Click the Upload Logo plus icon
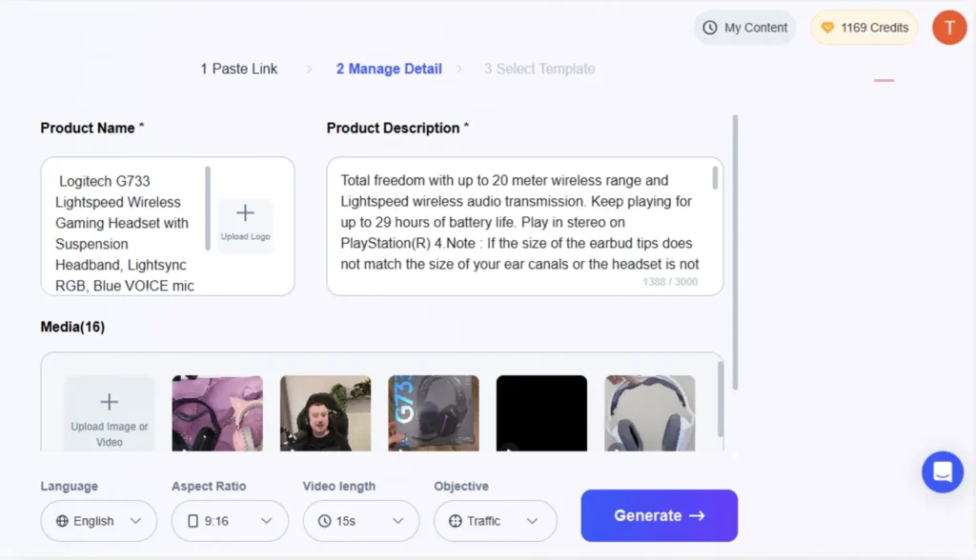 245,214
